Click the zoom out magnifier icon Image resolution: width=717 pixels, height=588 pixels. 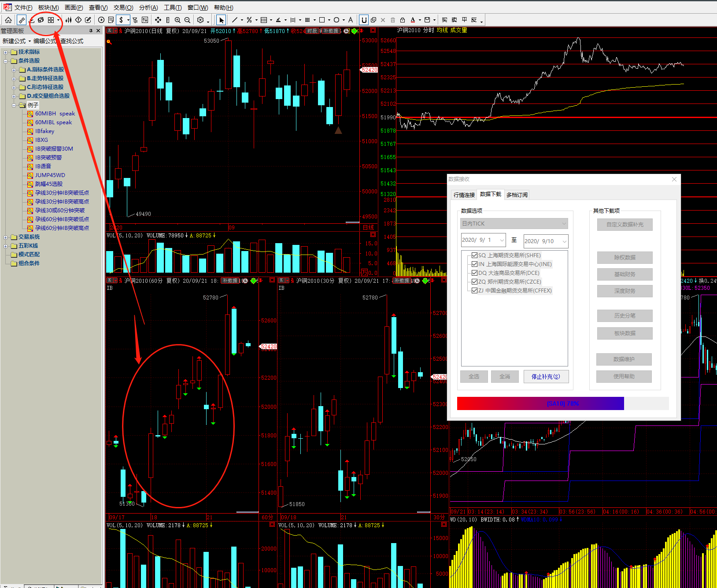187,20
